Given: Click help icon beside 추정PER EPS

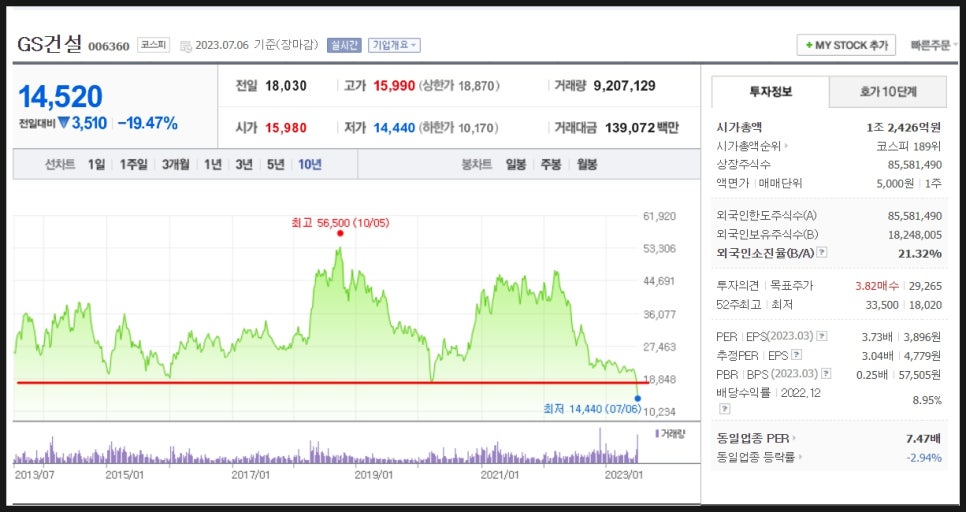Looking at the screenshot, I should 797,355.
